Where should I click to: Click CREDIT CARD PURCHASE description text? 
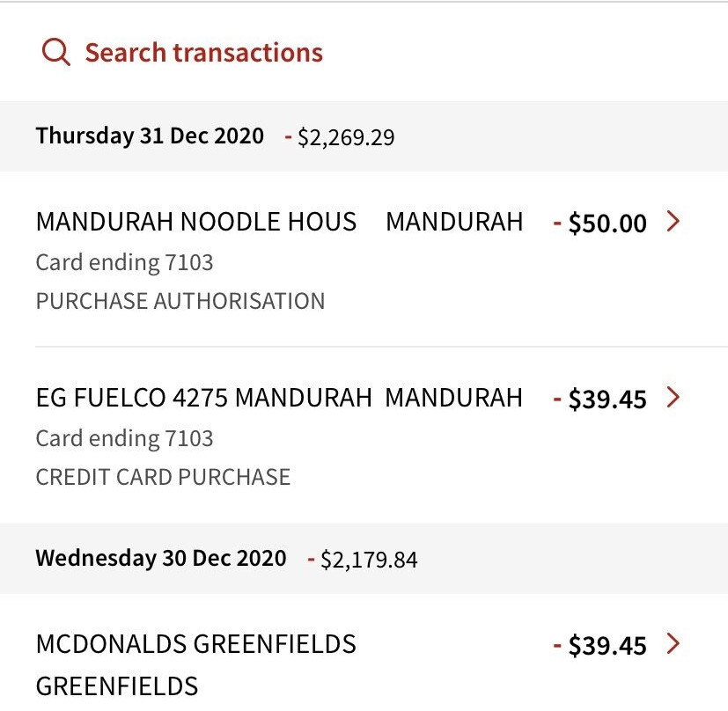pos(164,477)
